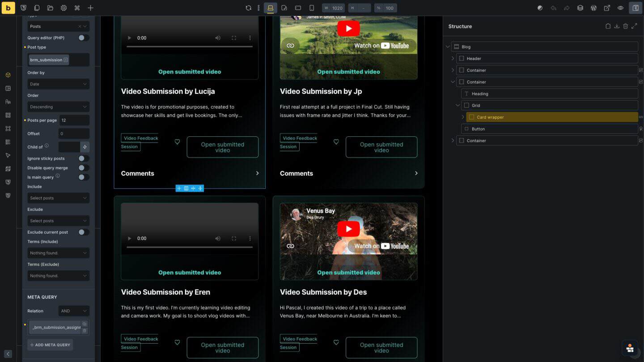Open the command palette icon
The height and width of the screenshot is (362, 644).
pyautogui.click(x=77, y=8)
